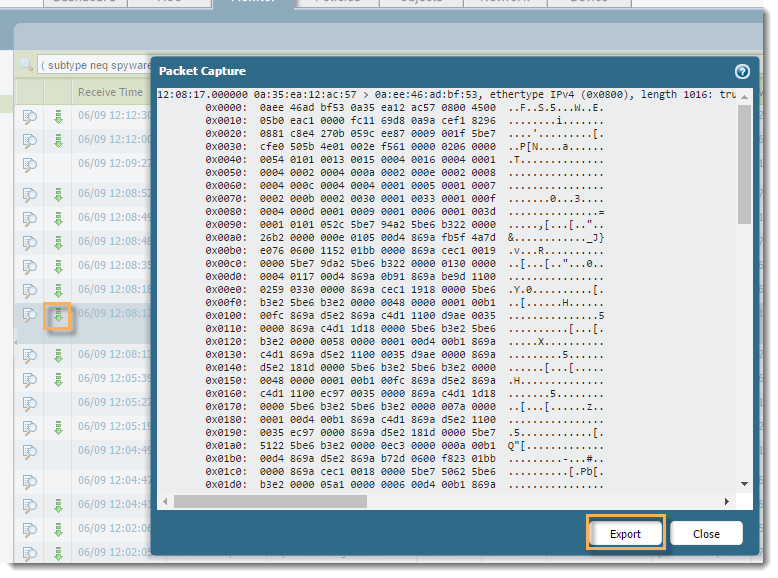Click hex offset 0x0040 line
The width and height of the screenshot is (778, 578).
click(404, 160)
